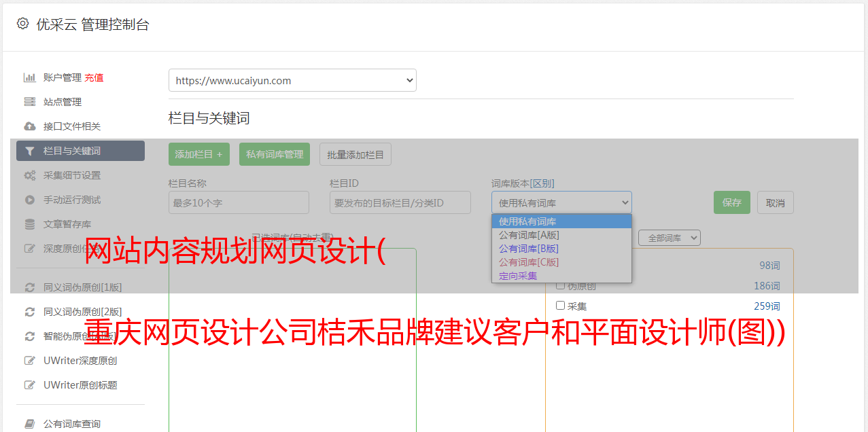Click the refresh icon for 同义词伪原创[1版]
868x432 pixels.
coord(29,287)
